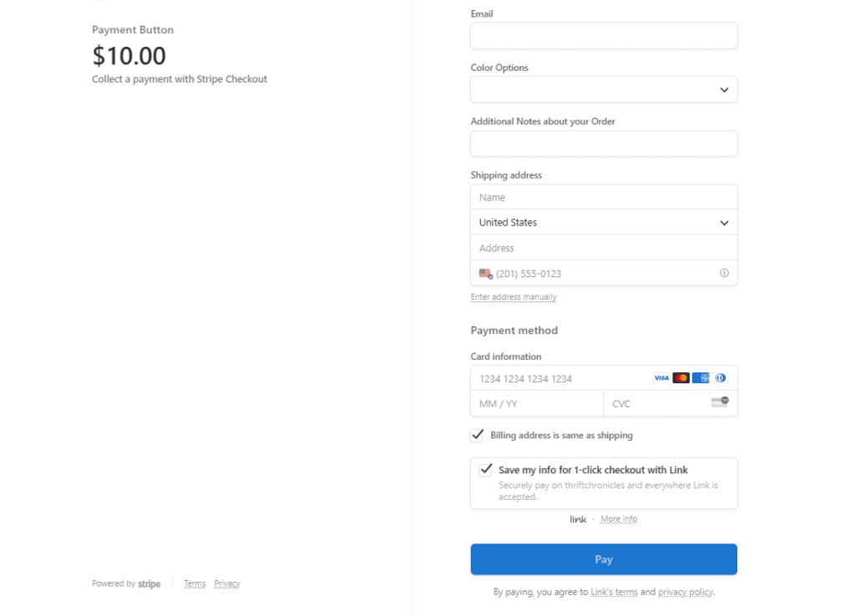The image size is (855, 616).
Task: Open the Color Options dropdown
Action: click(x=604, y=89)
